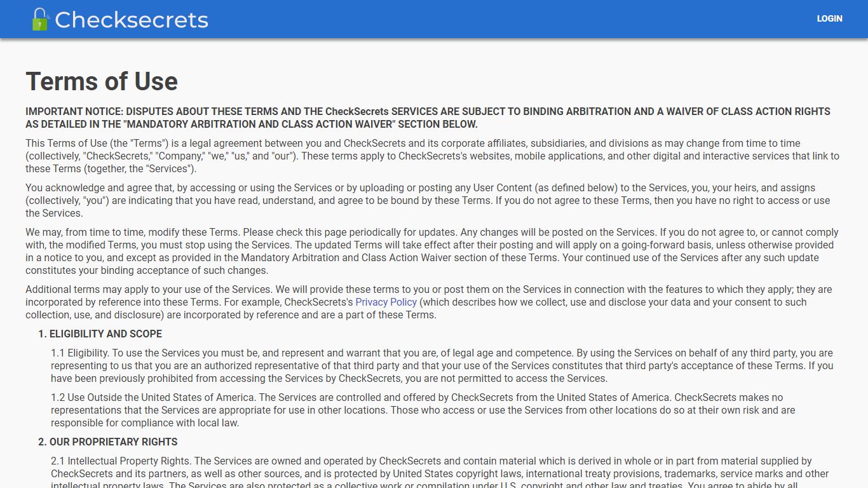Screen dimensions: 868x488
Task: Click the 'Additional terms may apply' paragraph
Action: [x=429, y=302]
